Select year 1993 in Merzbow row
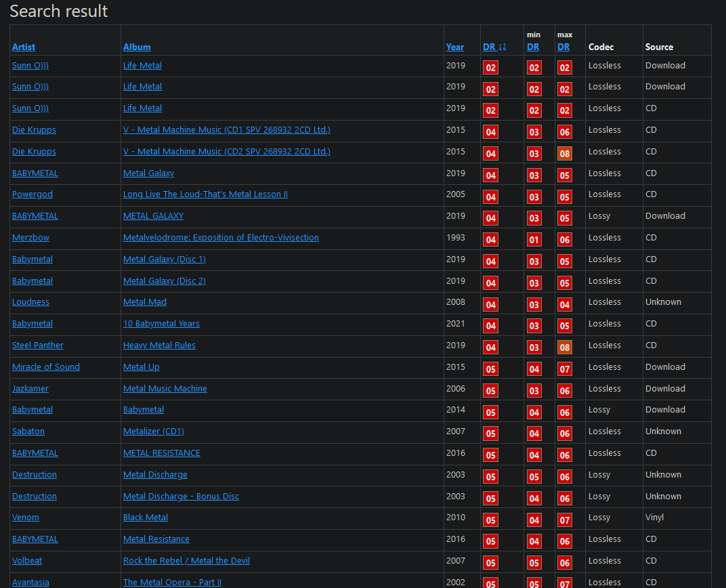Viewport: 726px width, 588px height. pyautogui.click(x=456, y=238)
